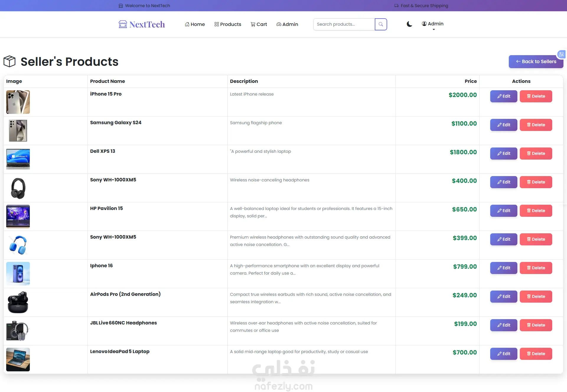Click the Lenovo IdeaPad 5 laptop thumbnail

tap(18, 359)
